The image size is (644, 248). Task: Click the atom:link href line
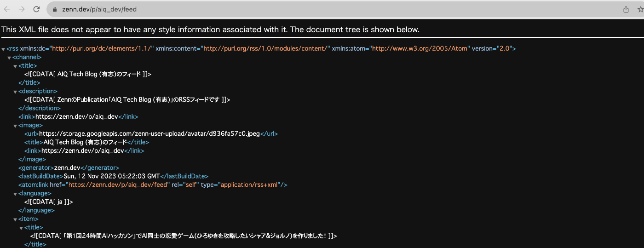[153, 185]
